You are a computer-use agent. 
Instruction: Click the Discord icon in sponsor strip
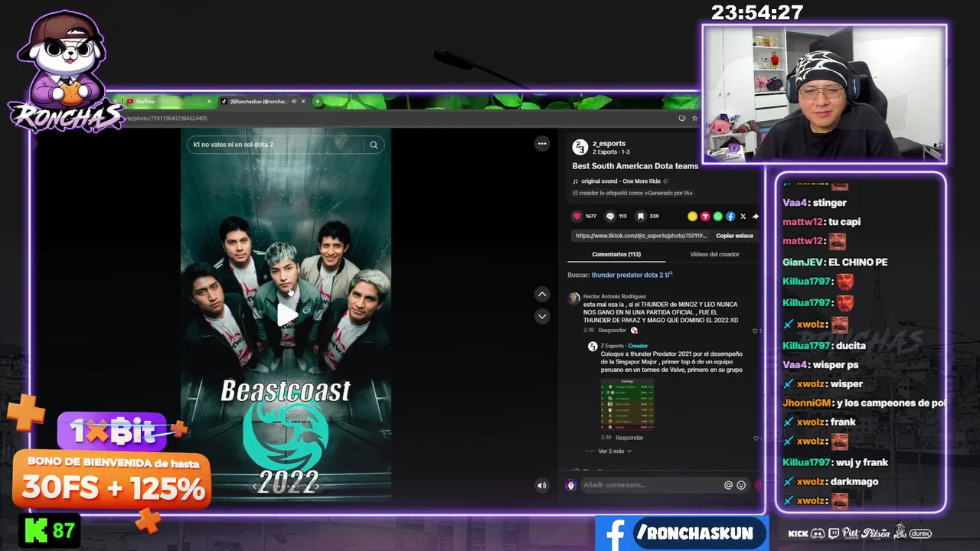coord(818,533)
